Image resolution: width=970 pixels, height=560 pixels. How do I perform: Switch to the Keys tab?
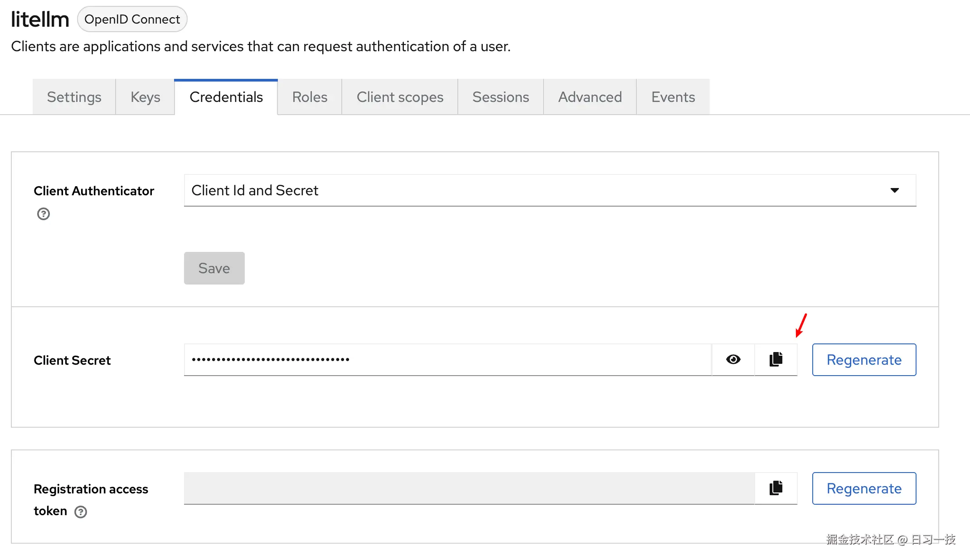[x=145, y=97]
